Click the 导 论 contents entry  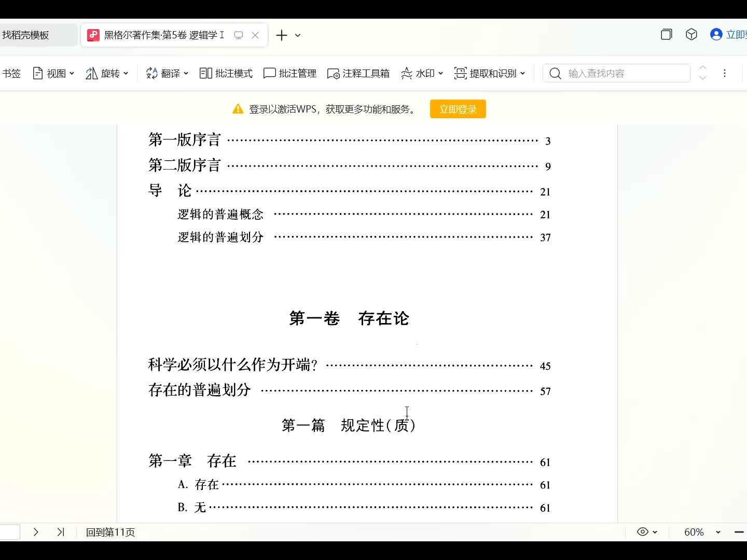[x=349, y=191]
